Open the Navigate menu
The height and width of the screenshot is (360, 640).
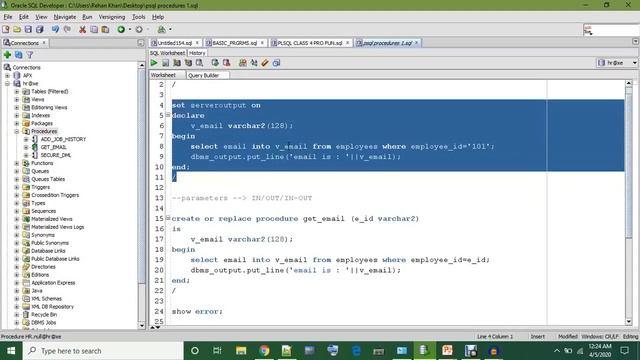pyautogui.click(x=65, y=17)
